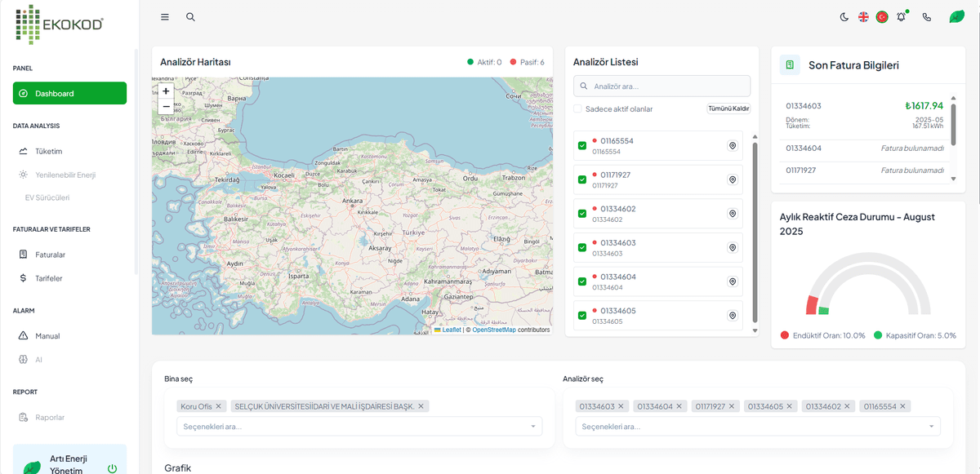The height and width of the screenshot is (474, 980).
Task: Open Raporlar in the sidebar
Action: coord(69,417)
